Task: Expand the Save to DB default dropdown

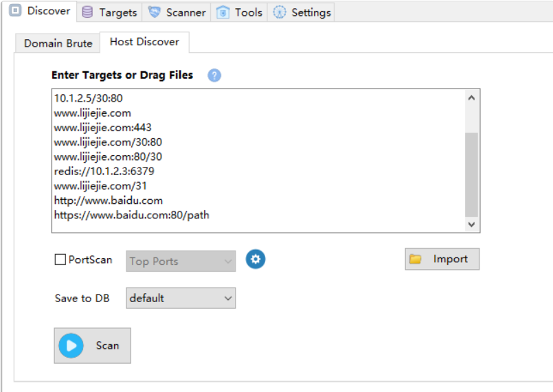Action: coord(181,298)
